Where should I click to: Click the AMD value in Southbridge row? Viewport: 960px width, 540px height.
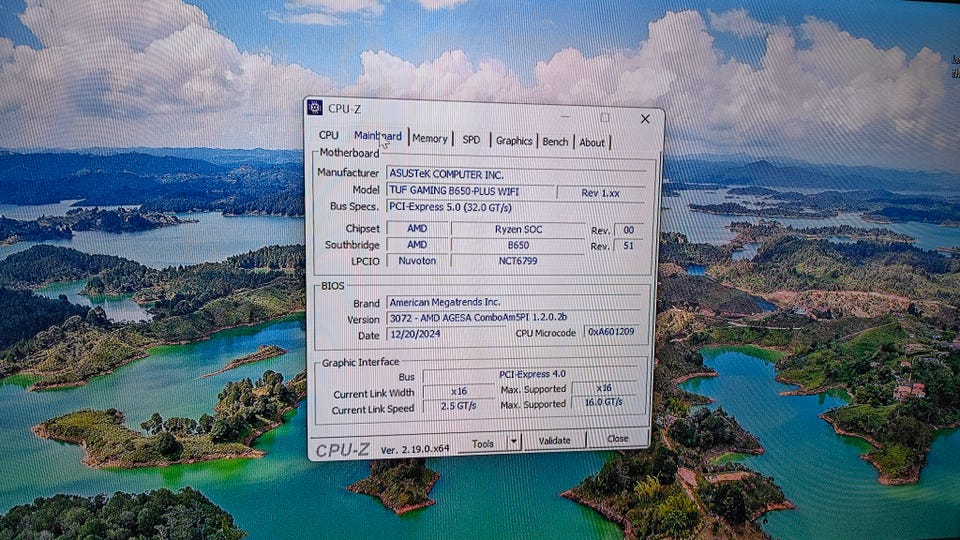[x=417, y=244]
